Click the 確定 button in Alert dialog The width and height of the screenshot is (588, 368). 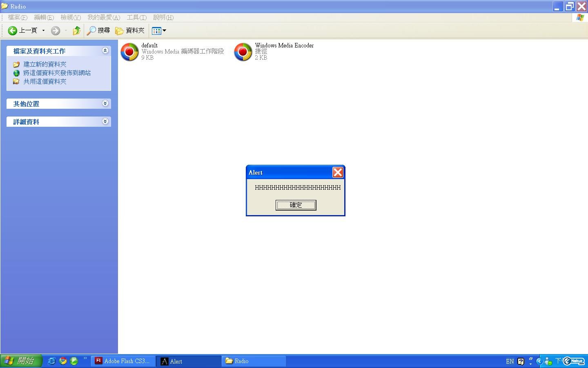(296, 205)
